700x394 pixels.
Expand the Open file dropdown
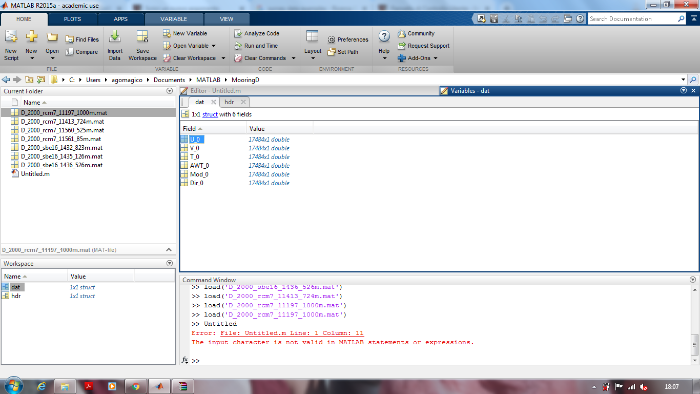click(52, 58)
